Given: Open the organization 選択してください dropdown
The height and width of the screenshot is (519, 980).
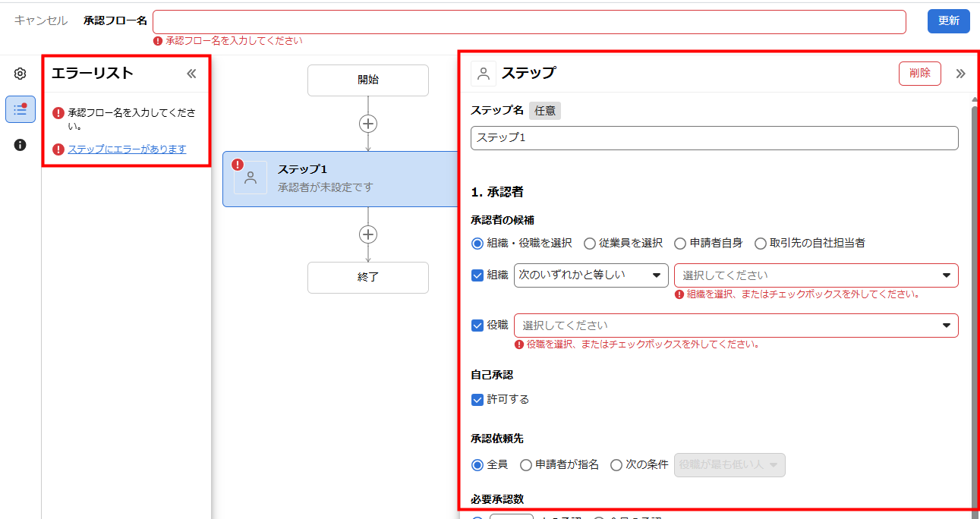Looking at the screenshot, I should (815, 275).
